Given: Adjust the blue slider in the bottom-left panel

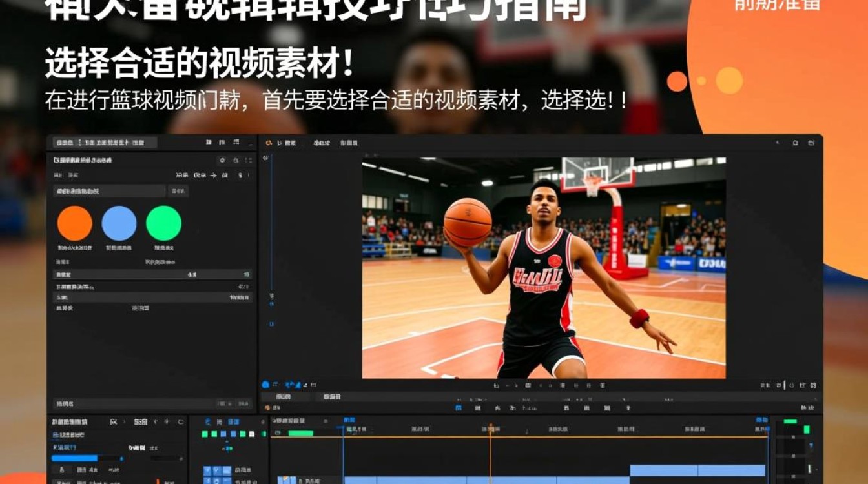Looking at the screenshot, I should point(88,458).
